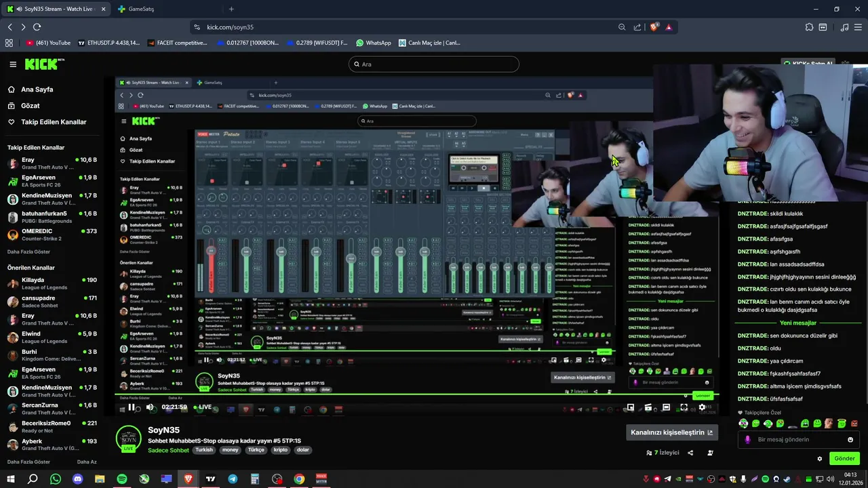Jump to Yeni mesajlar in chat
The height and width of the screenshot is (488, 868).
[798, 323]
